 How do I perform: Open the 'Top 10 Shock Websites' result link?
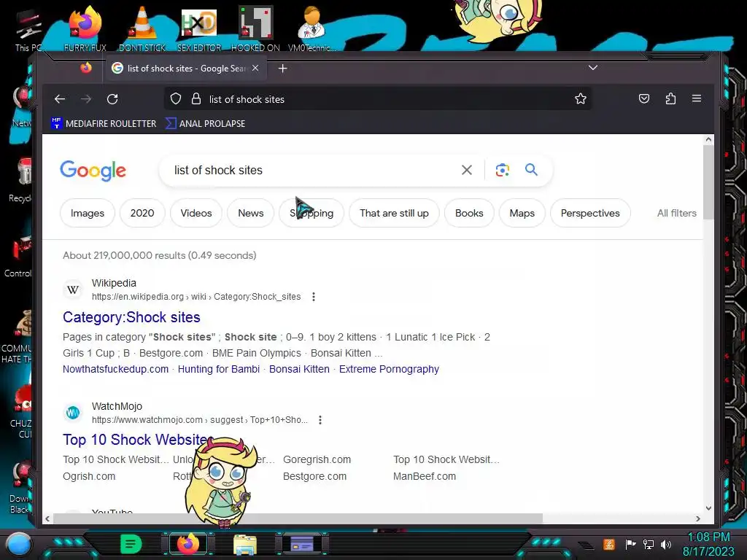tap(138, 440)
